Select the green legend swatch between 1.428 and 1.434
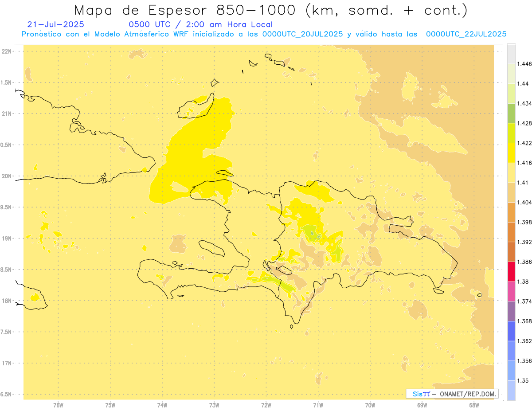 pyautogui.click(x=511, y=113)
